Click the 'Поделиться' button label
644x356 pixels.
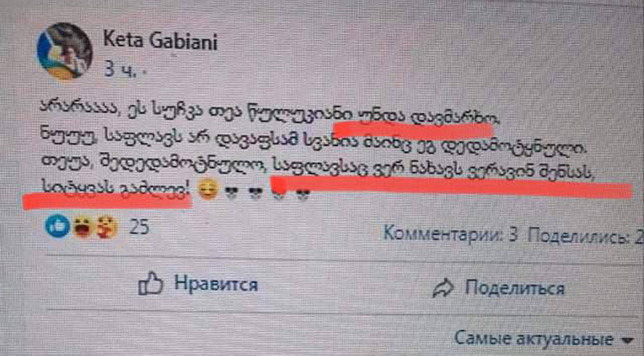514,288
